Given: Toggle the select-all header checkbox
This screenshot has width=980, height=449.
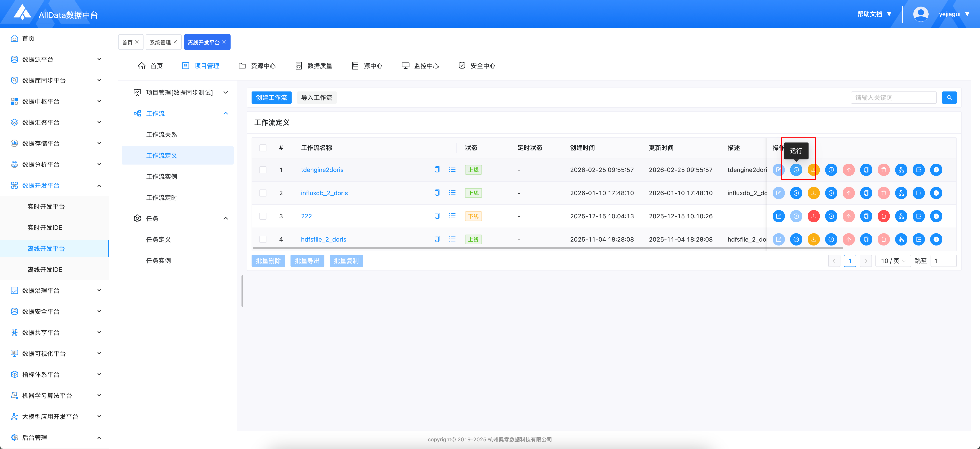Looking at the screenshot, I should 263,148.
